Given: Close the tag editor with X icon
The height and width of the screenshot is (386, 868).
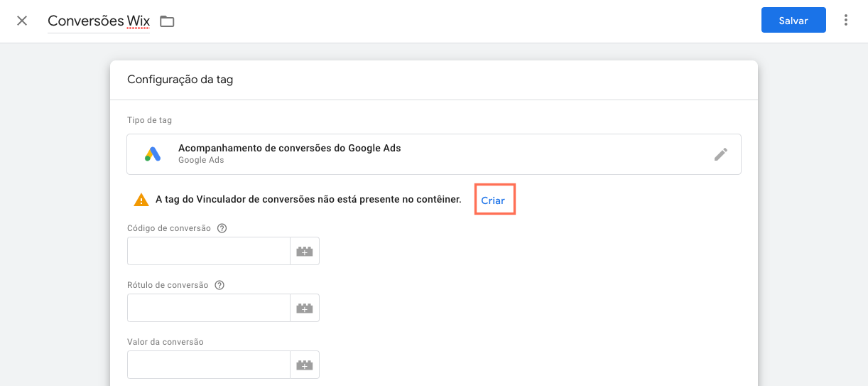Looking at the screenshot, I should pyautogui.click(x=22, y=21).
